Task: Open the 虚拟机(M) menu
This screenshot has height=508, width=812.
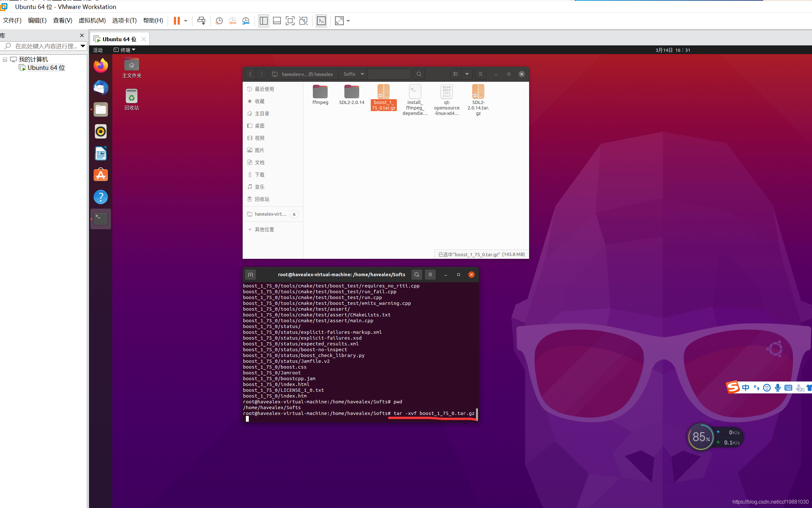Action: (x=92, y=21)
